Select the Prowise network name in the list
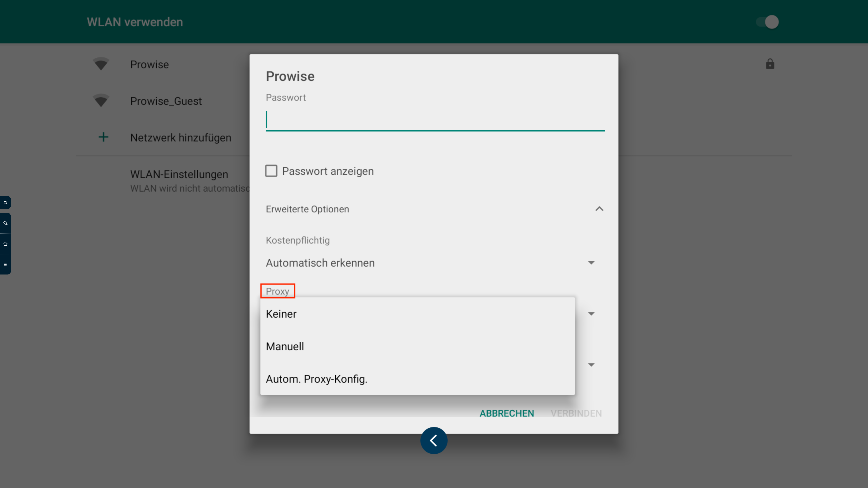868x488 pixels. coord(150,64)
